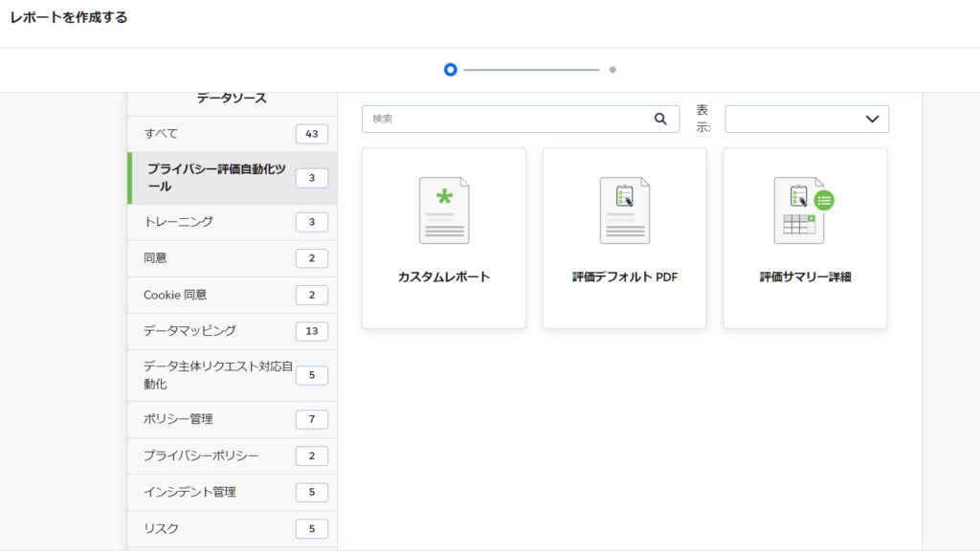
Task: Select データ主体リクエスト対応自動化 category
Action: coord(232,375)
